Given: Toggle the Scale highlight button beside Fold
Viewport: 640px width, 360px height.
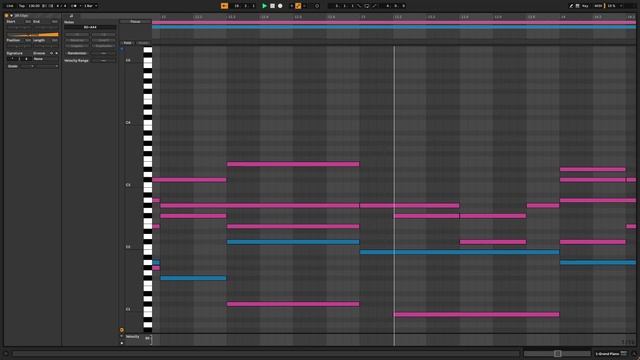Looking at the screenshot, I should pyautogui.click(x=143, y=43).
